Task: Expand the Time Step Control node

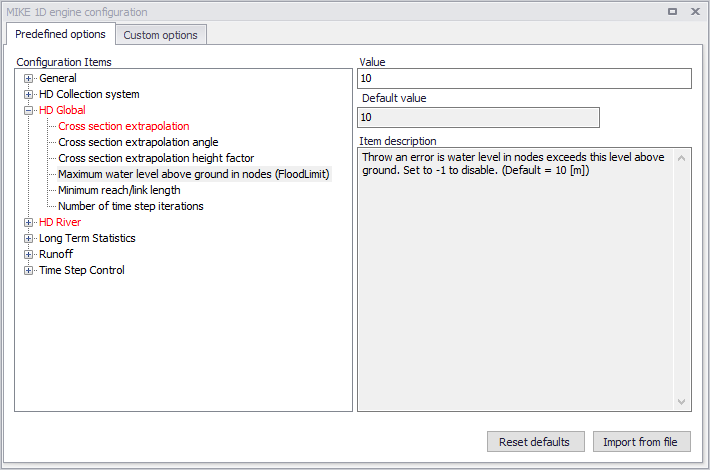Action: [29, 270]
